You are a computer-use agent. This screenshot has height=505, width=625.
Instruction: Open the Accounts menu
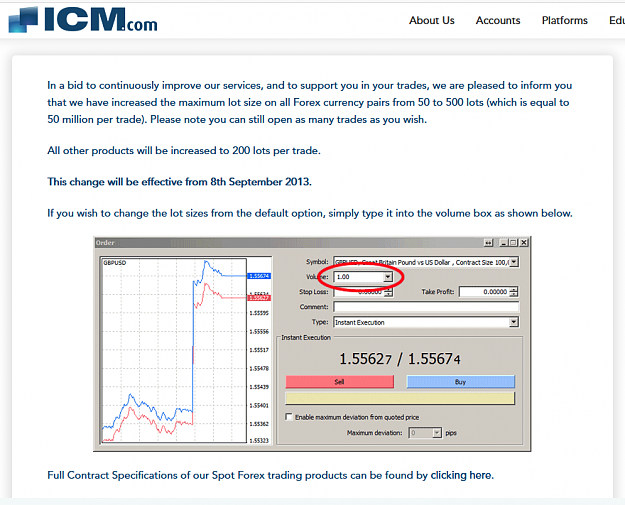click(498, 20)
